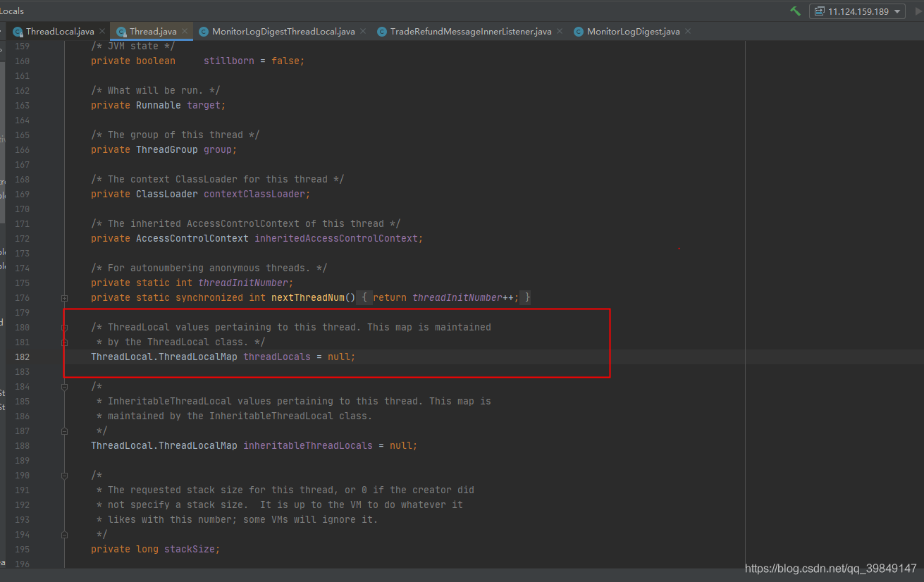Click 'The group of this thread' comment
The image size is (924, 582).
[175, 135]
